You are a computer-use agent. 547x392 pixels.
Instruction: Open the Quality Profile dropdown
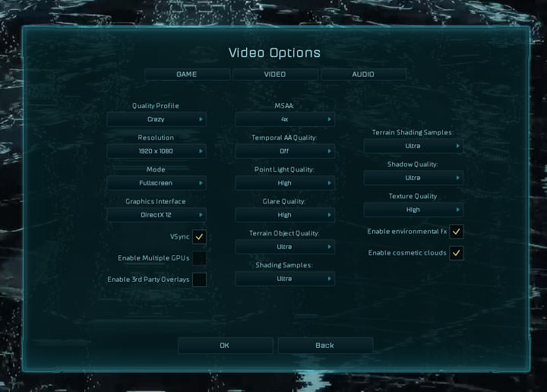pyautogui.click(x=157, y=119)
